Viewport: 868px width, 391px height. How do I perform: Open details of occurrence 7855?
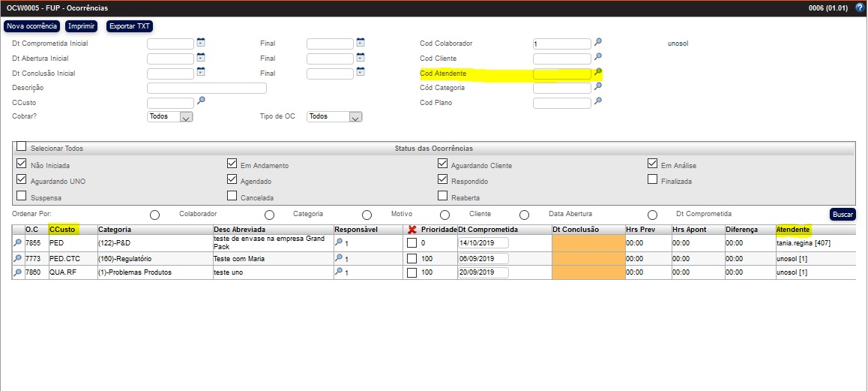18,243
